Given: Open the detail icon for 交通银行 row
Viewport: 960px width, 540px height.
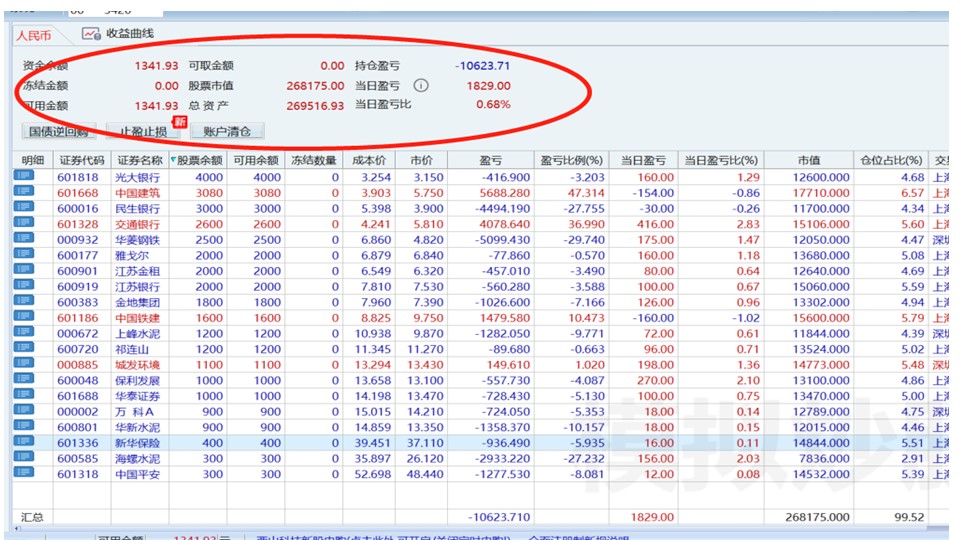Looking at the screenshot, I should [23, 224].
